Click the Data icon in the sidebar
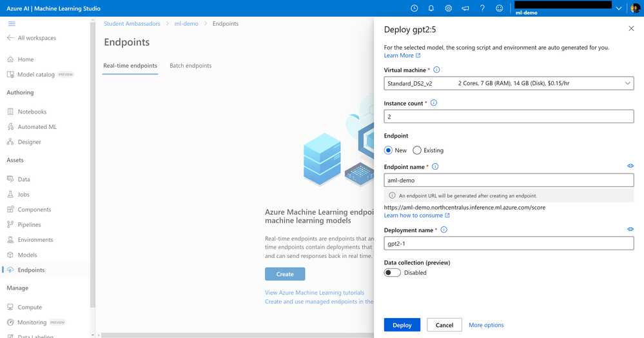 pyautogui.click(x=10, y=179)
